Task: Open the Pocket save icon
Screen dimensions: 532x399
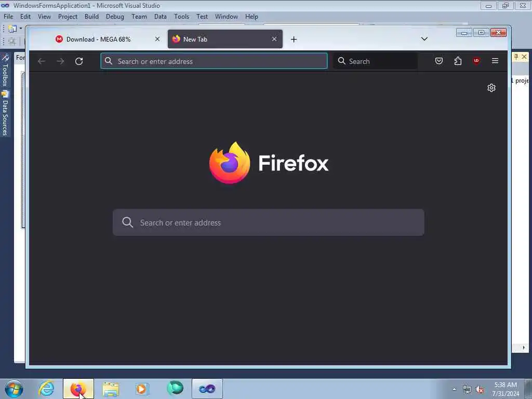Action: tap(438, 61)
